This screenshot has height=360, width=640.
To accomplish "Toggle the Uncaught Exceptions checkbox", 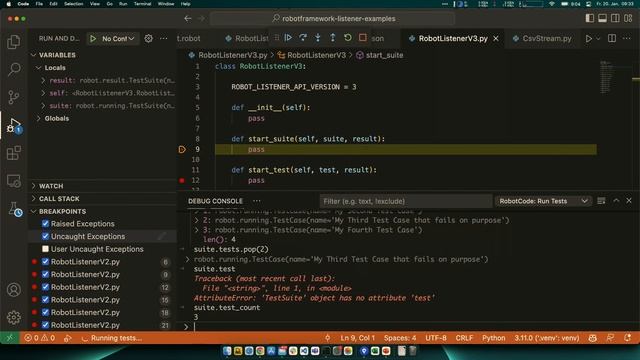I will pos(45,236).
